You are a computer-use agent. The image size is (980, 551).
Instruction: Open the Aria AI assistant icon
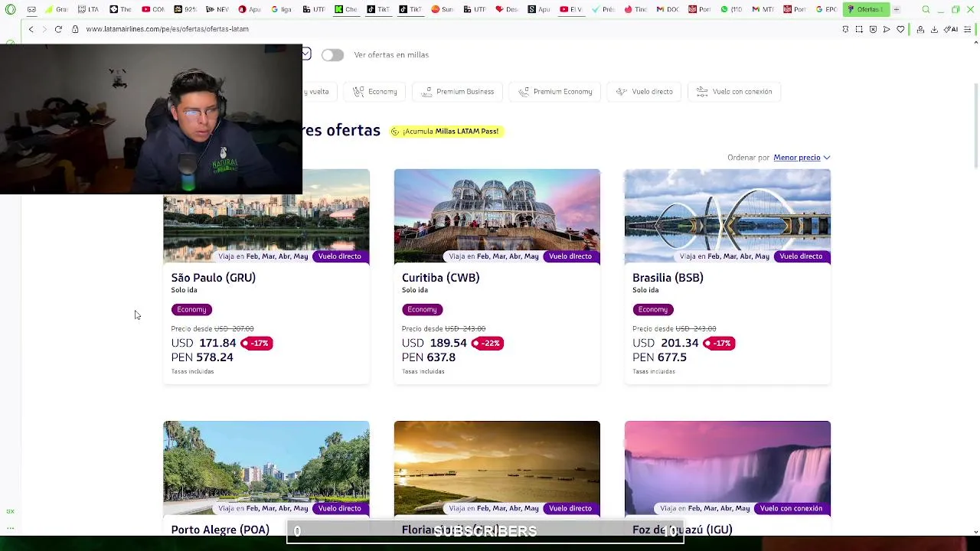(x=951, y=29)
